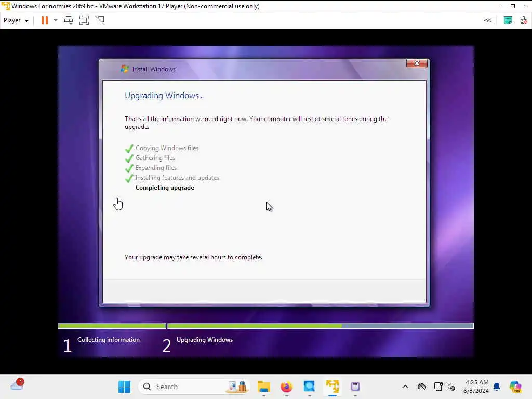This screenshot has height=399, width=532.
Task: Open the weather widget in taskbar
Action: pos(17,385)
